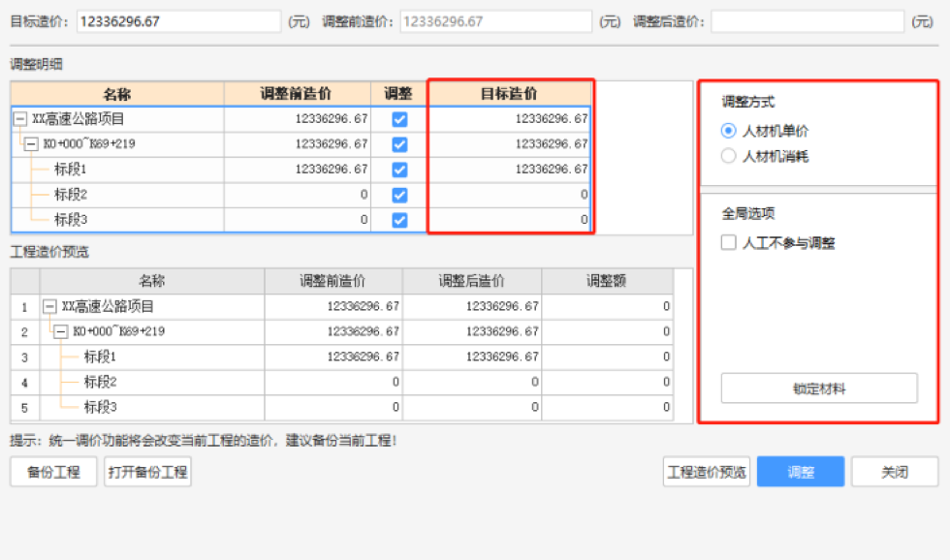Select 人材机消耗 radio option
Image resolution: width=950 pixels, height=560 pixels.
point(729,156)
